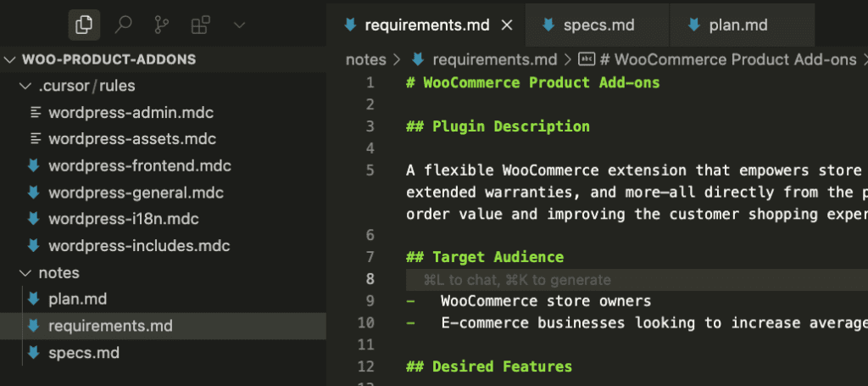Select wordpress-general.mdc in the tree

pos(136,193)
